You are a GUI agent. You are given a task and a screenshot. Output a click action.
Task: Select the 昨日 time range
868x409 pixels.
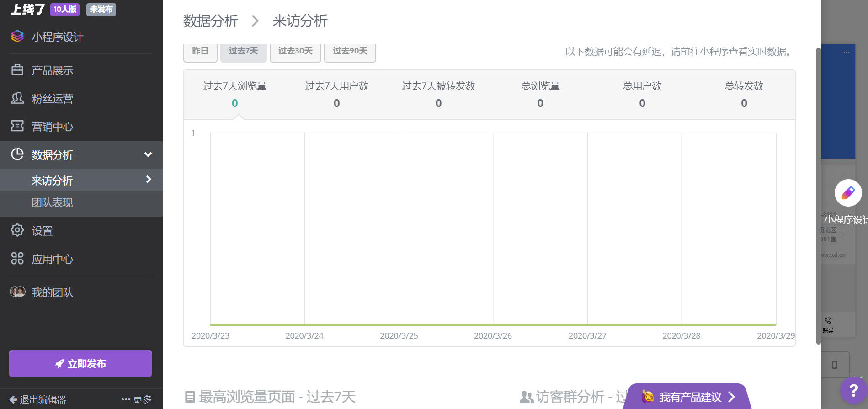(200, 51)
